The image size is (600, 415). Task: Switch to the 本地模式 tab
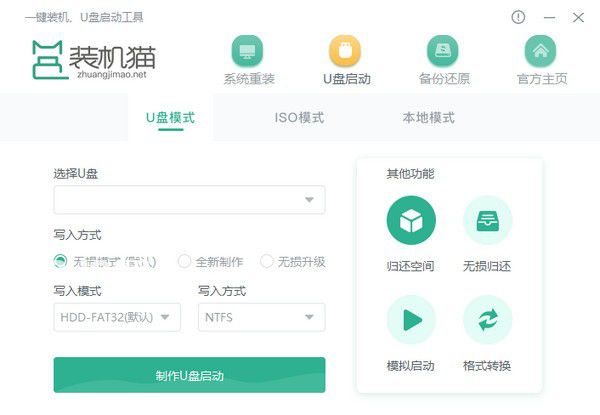(429, 118)
